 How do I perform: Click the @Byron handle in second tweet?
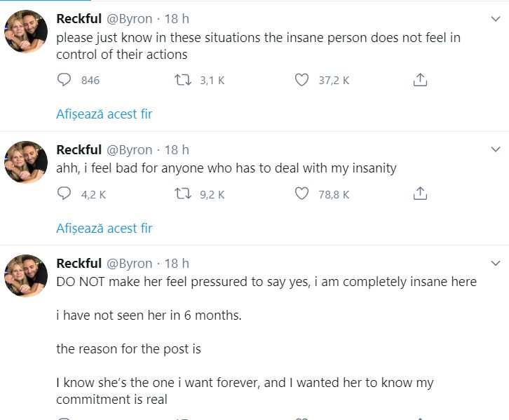click(129, 150)
